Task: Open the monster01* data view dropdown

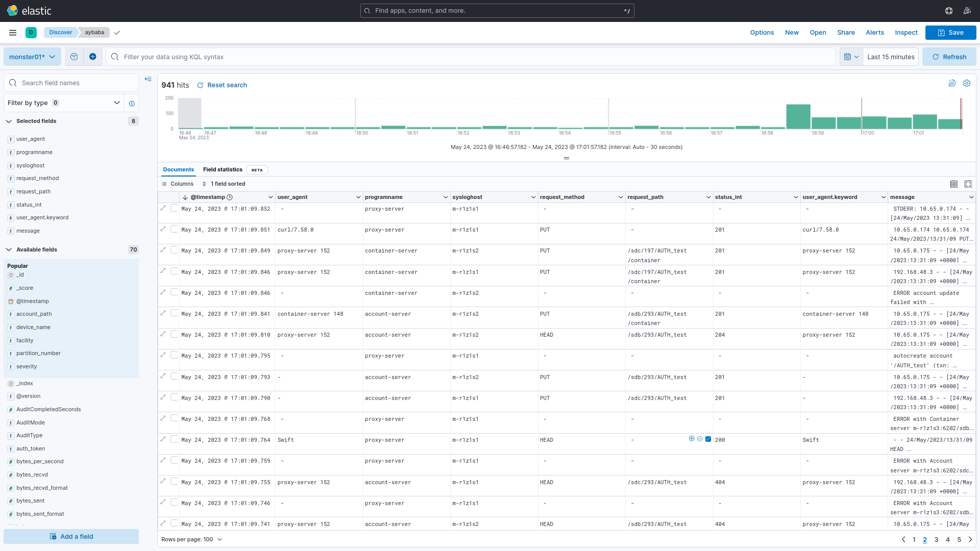Action: coord(32,57)
